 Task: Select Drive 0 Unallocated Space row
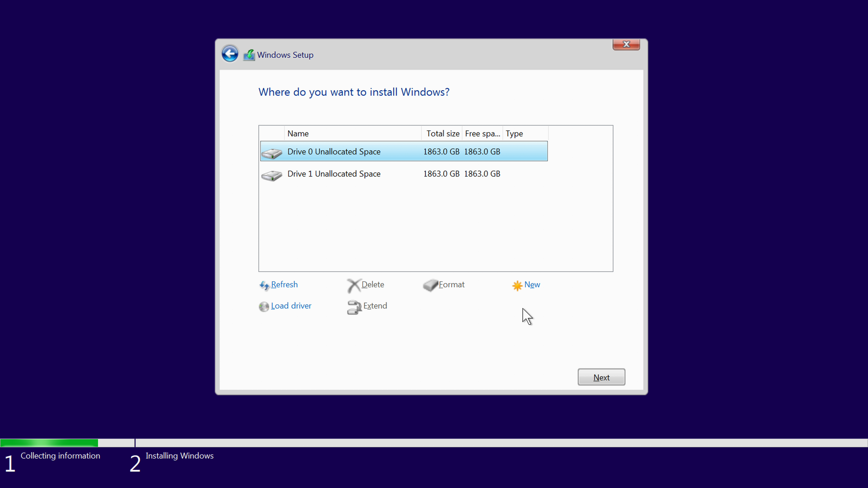tap(404, 151)
